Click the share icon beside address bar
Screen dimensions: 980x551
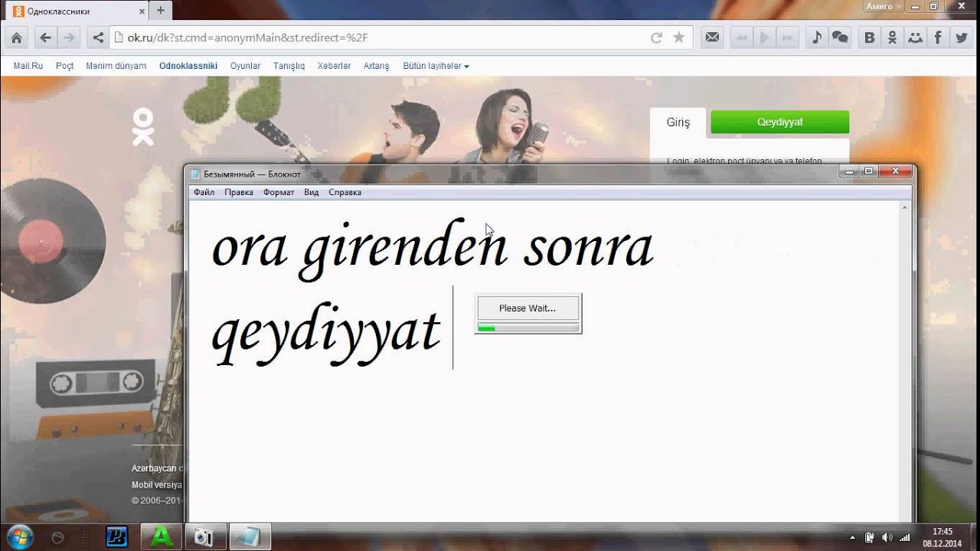(98, 37)
